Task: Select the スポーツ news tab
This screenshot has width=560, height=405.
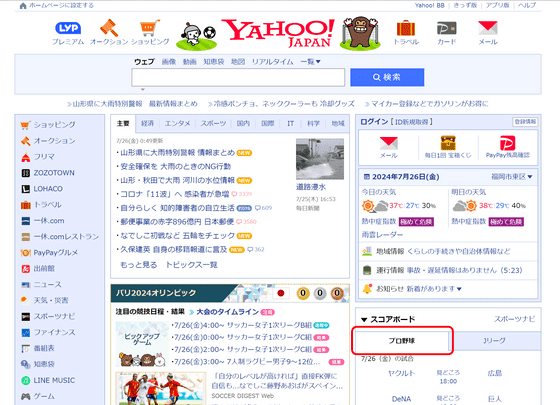Action: point(213,124)
